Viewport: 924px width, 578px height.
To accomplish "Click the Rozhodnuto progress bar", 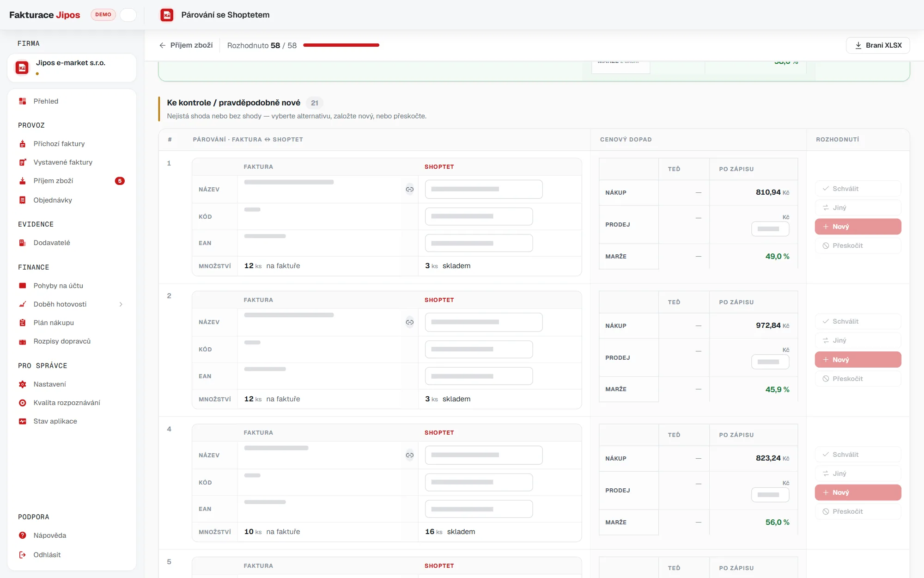I will coord(341,45).
